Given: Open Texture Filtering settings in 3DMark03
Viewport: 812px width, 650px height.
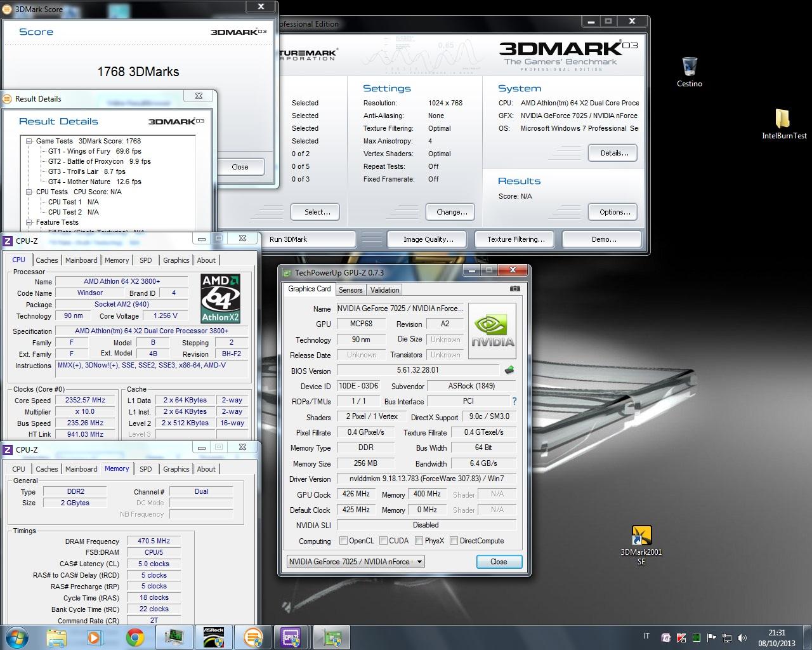Looking at the screenshot, I should tap(516, 239).
